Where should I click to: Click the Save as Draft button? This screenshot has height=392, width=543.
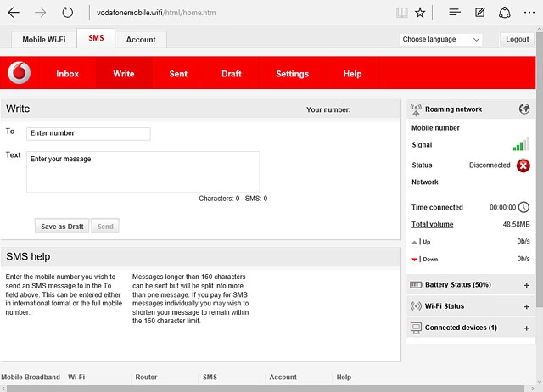coord(62,227)
